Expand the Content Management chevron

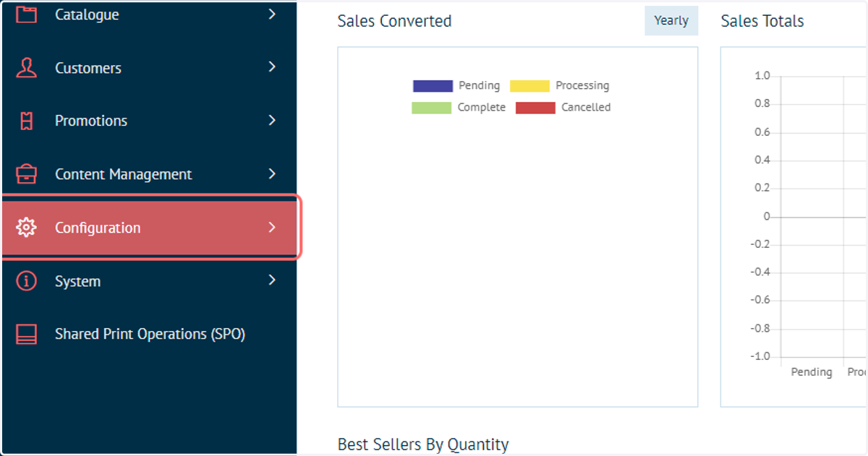tap(272, 173)
